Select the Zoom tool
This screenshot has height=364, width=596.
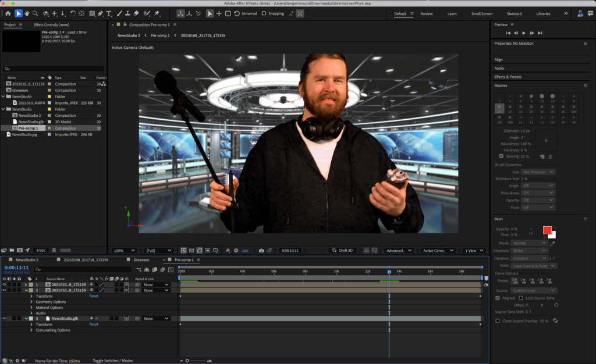click(x=35, y=13)
